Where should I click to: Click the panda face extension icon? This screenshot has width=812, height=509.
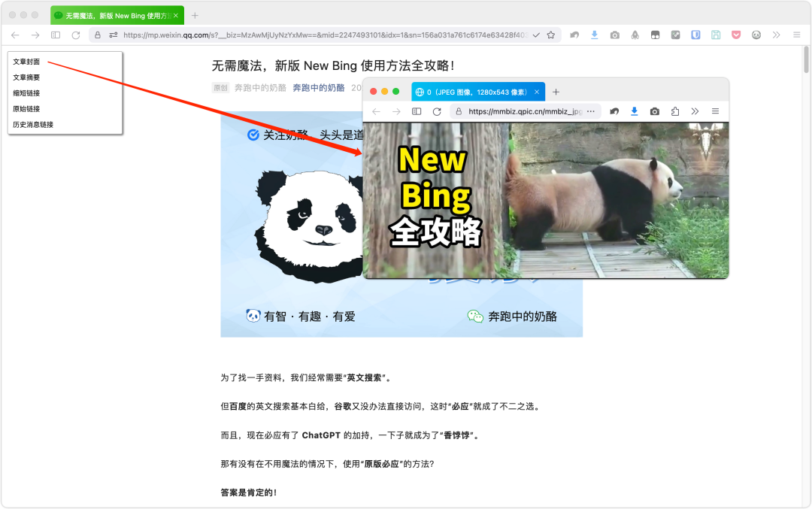coord(756,35)
